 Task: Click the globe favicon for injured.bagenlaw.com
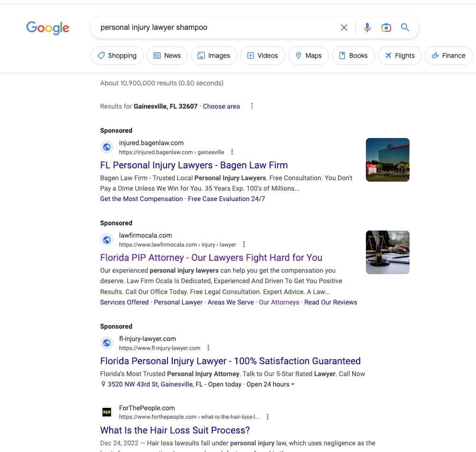pyautogui.click(x=107, y=147)
